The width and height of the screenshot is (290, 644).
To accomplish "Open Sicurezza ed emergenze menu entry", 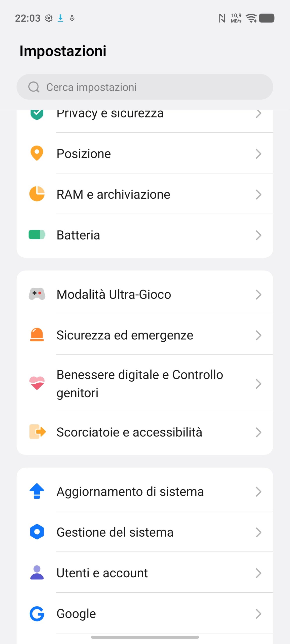I will tap(125, 335).
